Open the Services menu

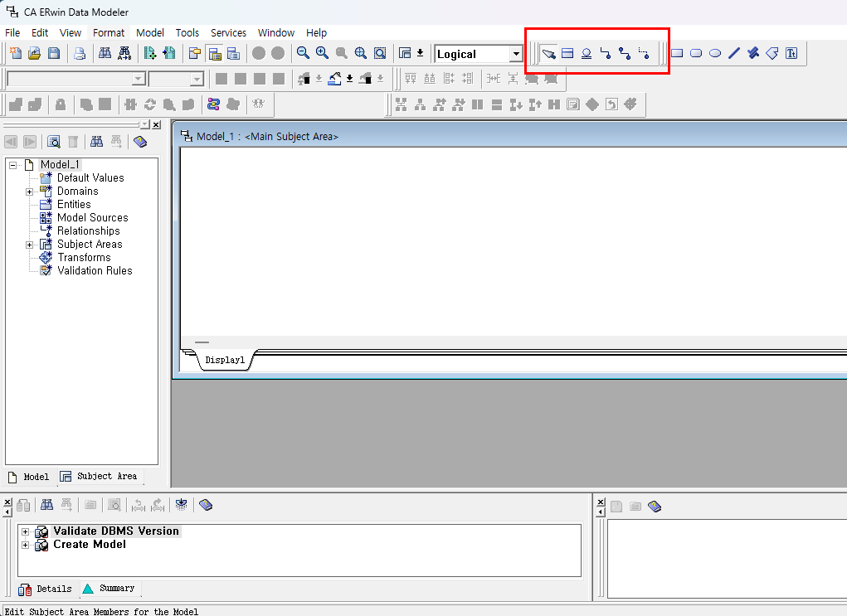point(228,33)
